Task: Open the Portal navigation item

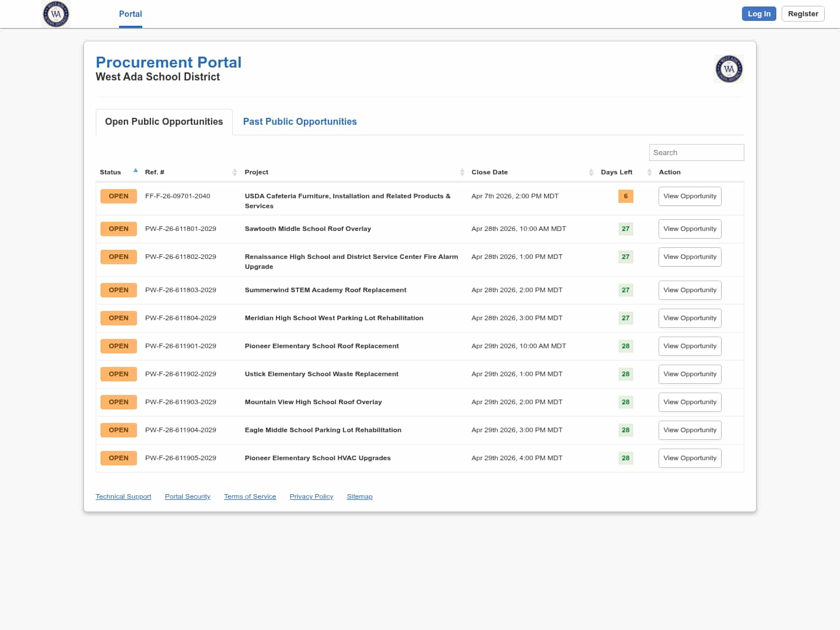Action: pos(130,14)
